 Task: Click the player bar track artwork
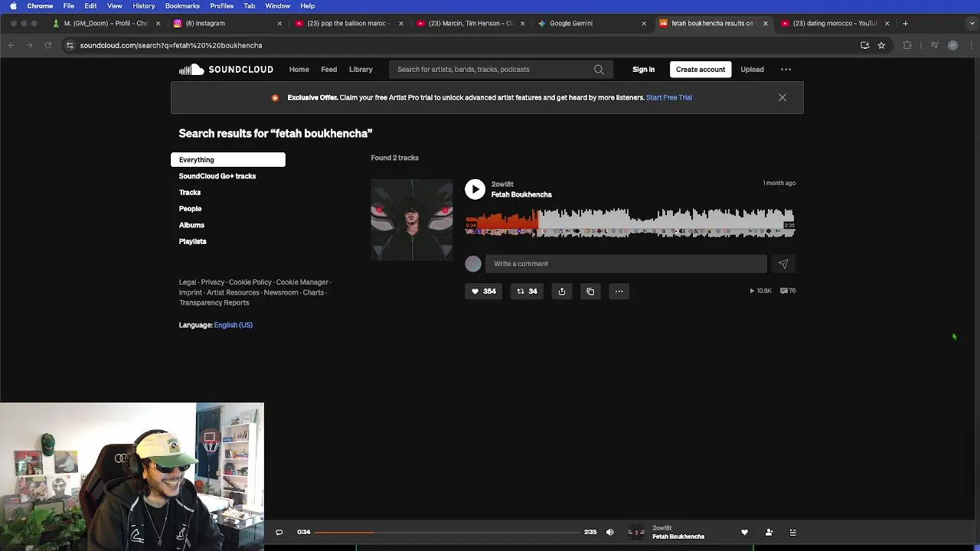[636, 533]
